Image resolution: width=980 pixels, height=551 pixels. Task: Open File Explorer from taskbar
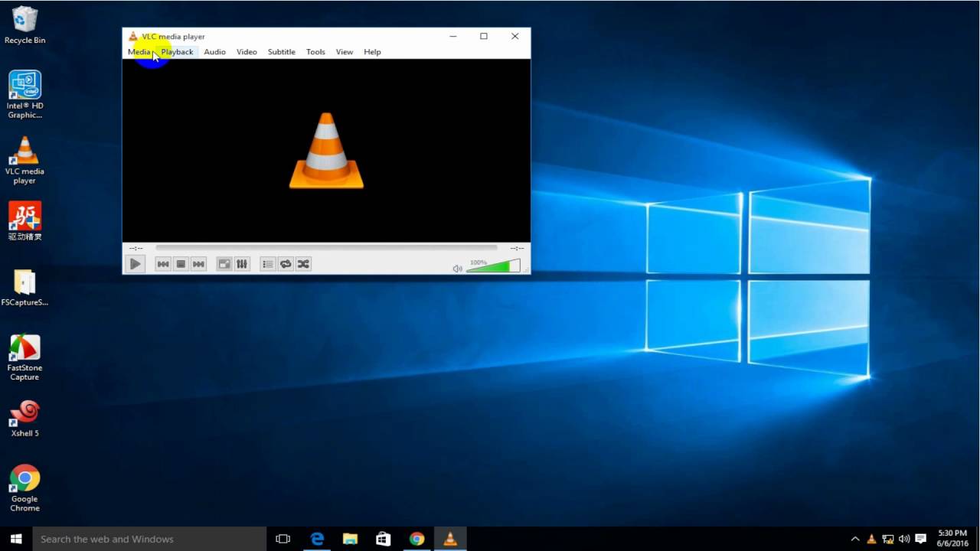pos(350,539)
